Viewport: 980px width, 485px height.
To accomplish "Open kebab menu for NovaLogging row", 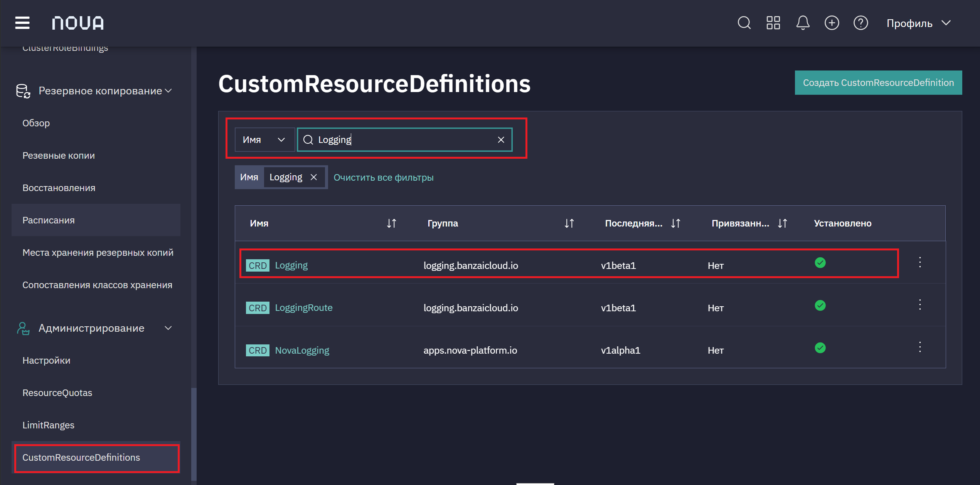I will pyautogui.click(x=920, y=347).
